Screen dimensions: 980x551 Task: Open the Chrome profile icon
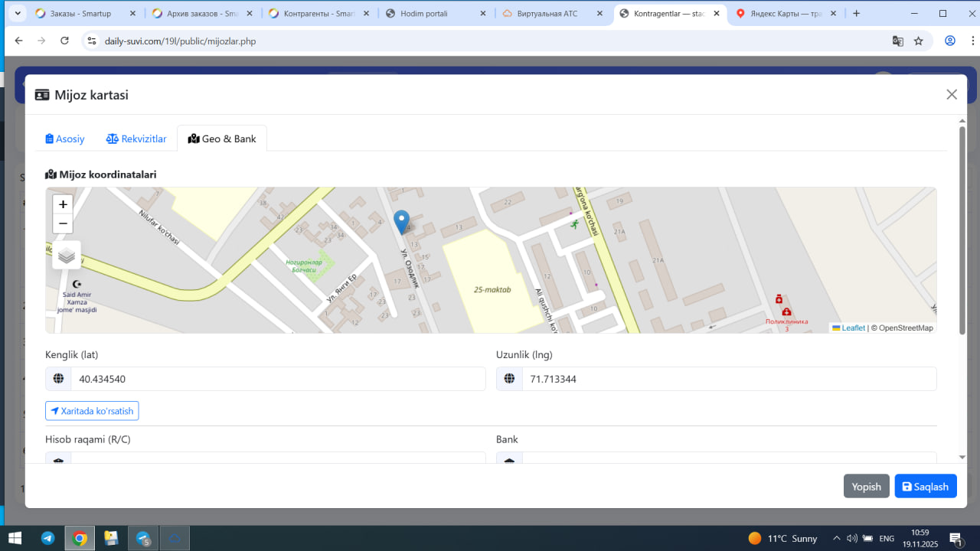click(x=950, y=41)
